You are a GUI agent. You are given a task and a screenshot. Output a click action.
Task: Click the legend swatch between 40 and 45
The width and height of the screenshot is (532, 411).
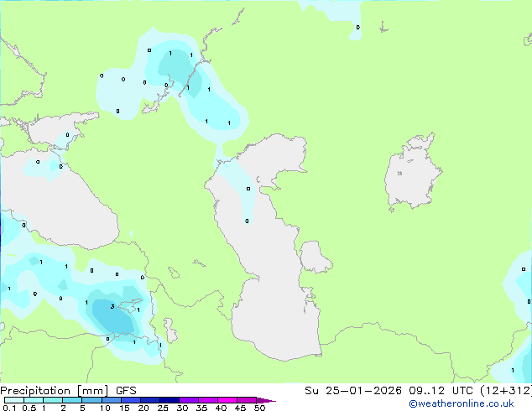227,400
